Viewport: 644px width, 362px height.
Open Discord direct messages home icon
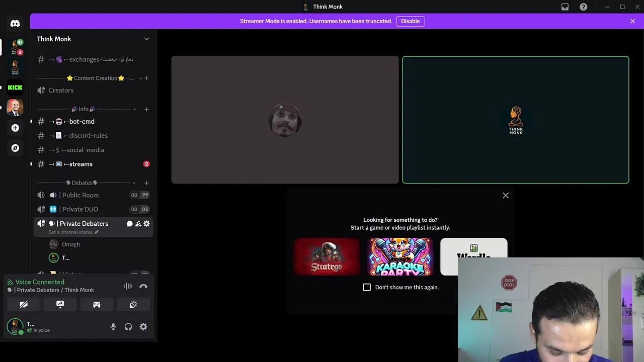coord(15,24)
